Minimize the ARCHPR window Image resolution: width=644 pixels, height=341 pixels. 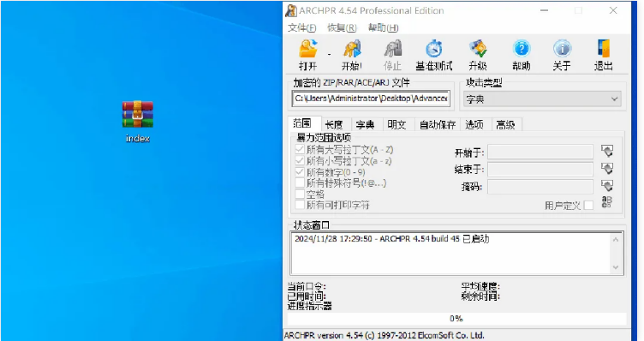point(545,10)
